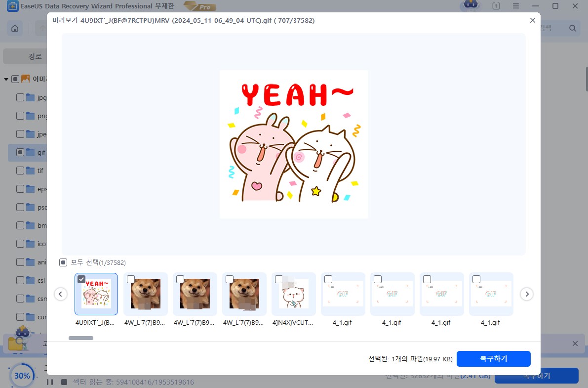Click the upload icon in the title bar
The image size is (588, 388).
coord(496,6)
